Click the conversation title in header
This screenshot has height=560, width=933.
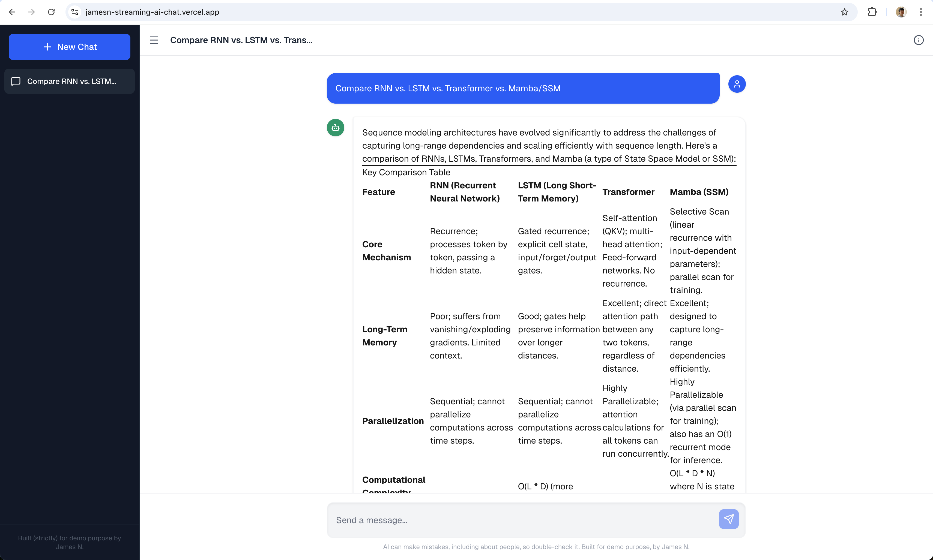point(241,40)
